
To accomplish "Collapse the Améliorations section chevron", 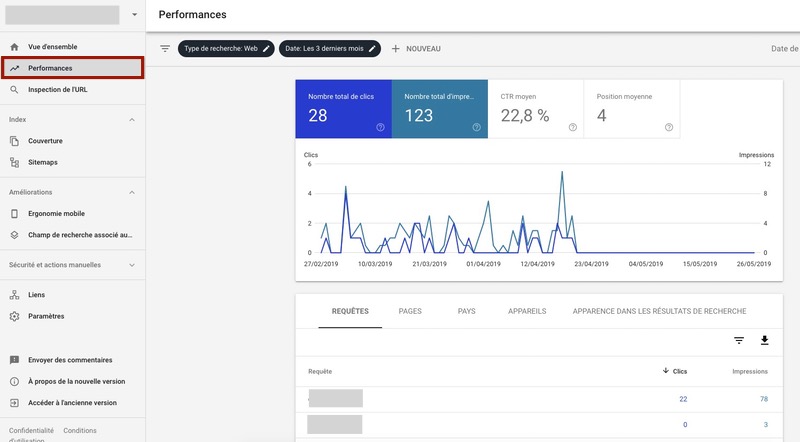I will (132, 192).
